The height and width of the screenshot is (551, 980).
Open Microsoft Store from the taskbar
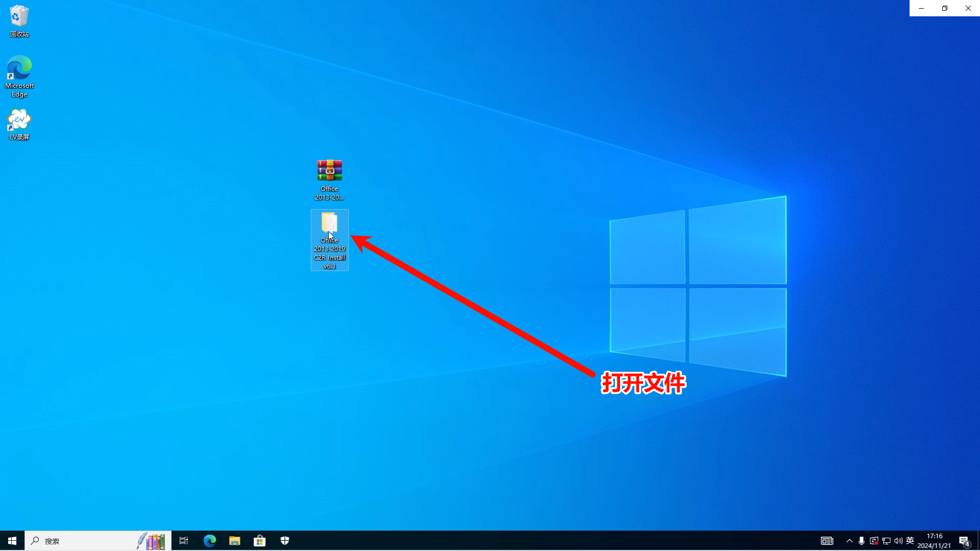point(260,541)
